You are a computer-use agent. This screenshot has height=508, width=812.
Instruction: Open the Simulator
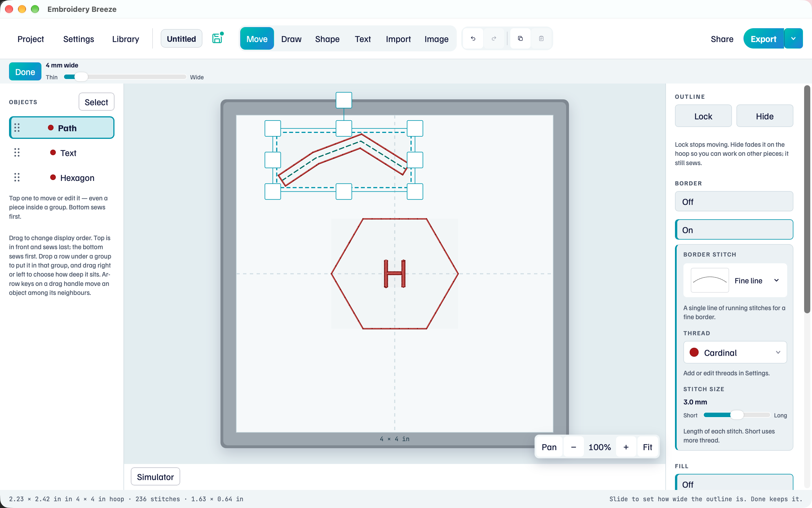tap(155, 476)
